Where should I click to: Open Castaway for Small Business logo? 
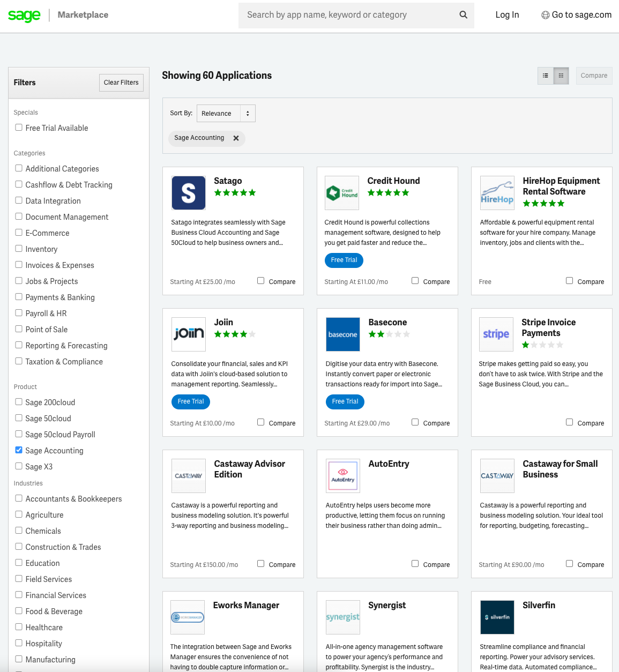497,476
